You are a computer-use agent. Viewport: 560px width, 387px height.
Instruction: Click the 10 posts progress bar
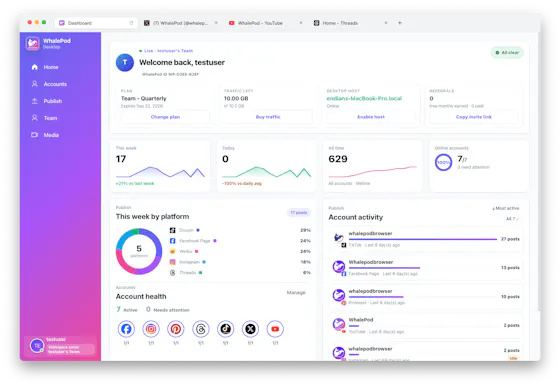click(376, 297)
